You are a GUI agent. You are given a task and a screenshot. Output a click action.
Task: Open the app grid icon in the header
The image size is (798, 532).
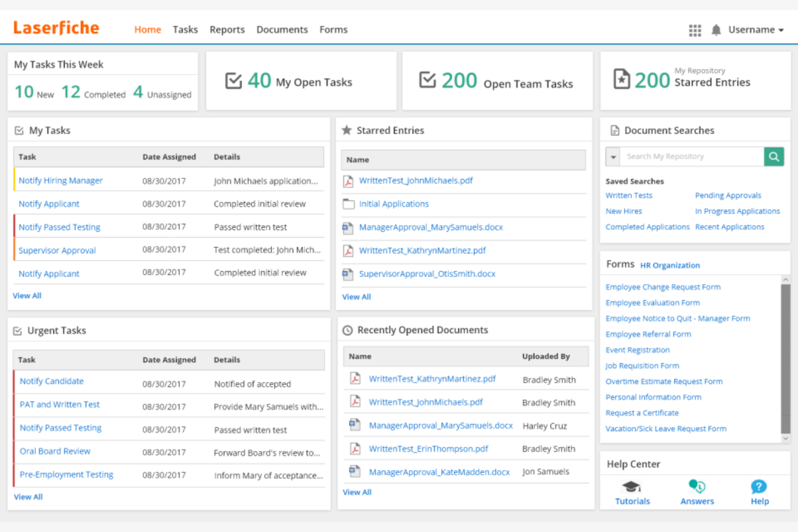tap(695, 30)
